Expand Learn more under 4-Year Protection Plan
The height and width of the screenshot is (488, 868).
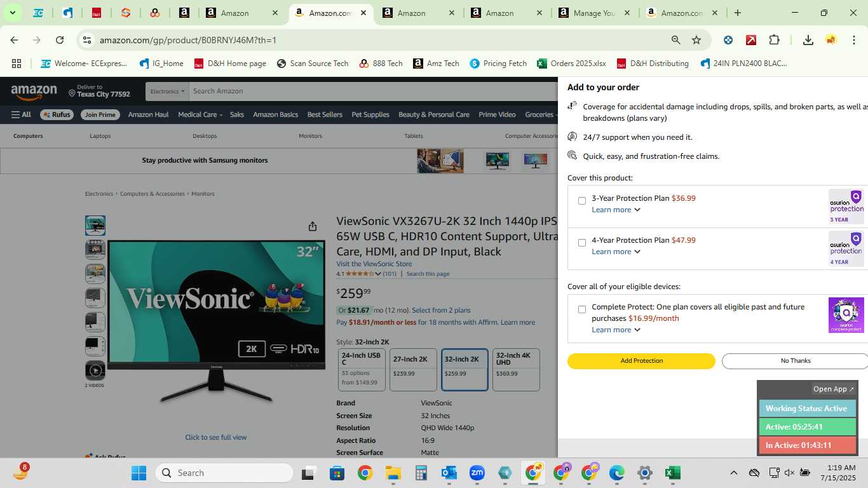coord(616,252)
